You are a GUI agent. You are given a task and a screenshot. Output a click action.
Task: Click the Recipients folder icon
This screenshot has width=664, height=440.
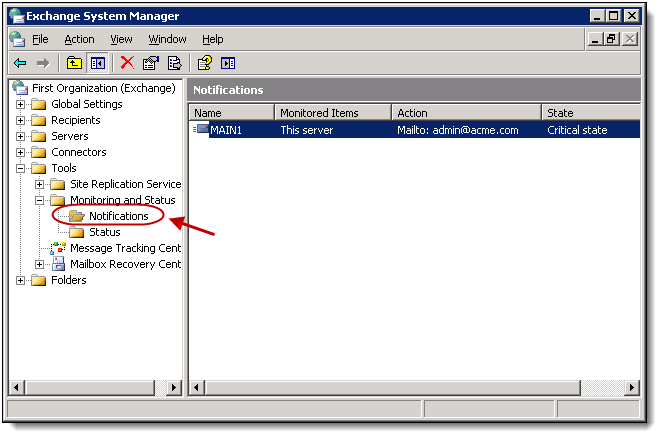tap(39, 120)
